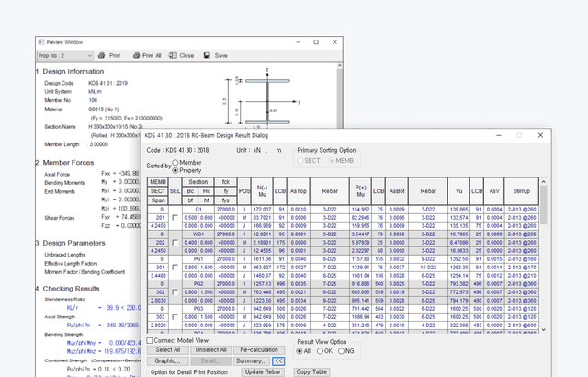Viewport: 588px width, 377px height.
Task: Click the Save floppy disk icon
Action: (x=208, y=56)
